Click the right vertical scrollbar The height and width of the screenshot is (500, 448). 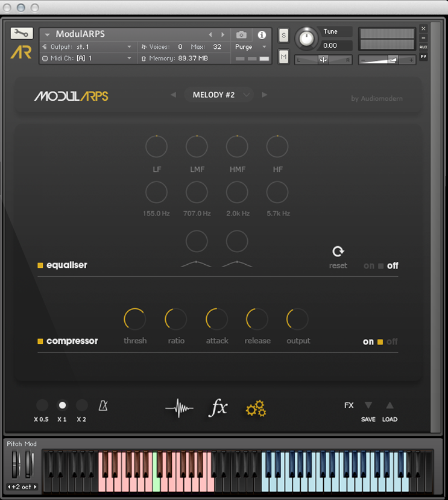pyautogui.click(x=435, y=227)
